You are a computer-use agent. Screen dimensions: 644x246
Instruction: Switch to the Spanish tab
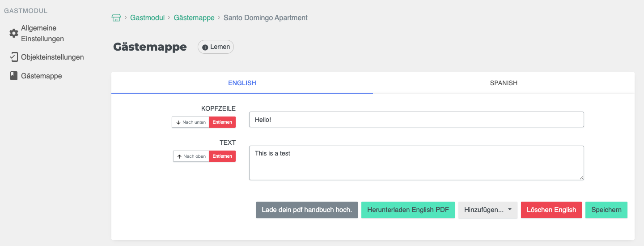coord(504,83)
